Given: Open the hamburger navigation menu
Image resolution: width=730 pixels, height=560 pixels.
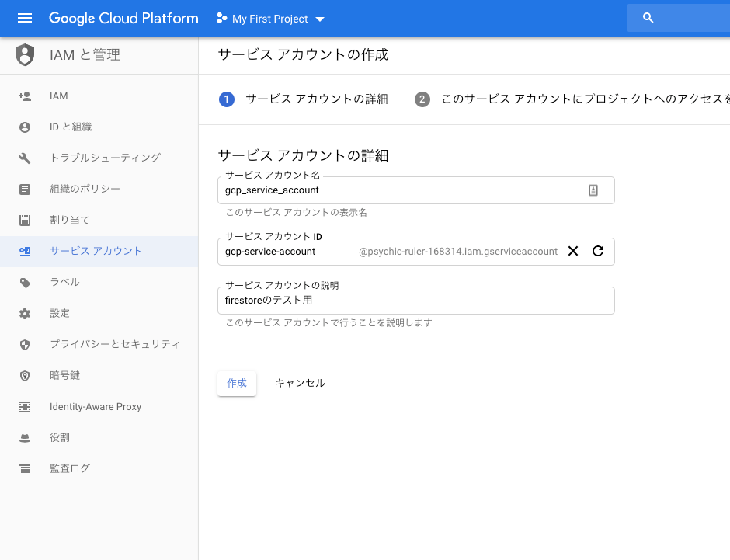Looking at the screenshot, I should tap(25, 18).
